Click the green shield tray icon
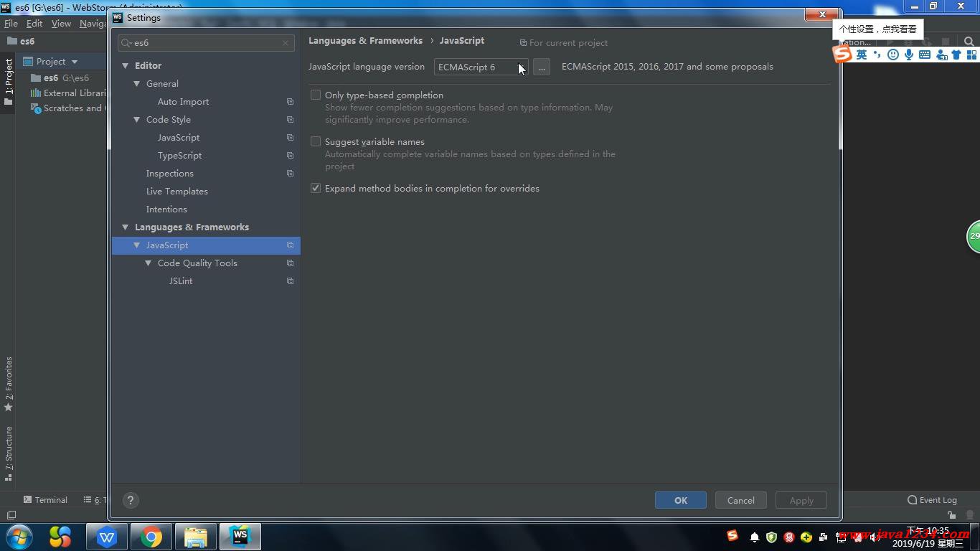This screenshot has height=551, width=980. [x=772, y=537]
